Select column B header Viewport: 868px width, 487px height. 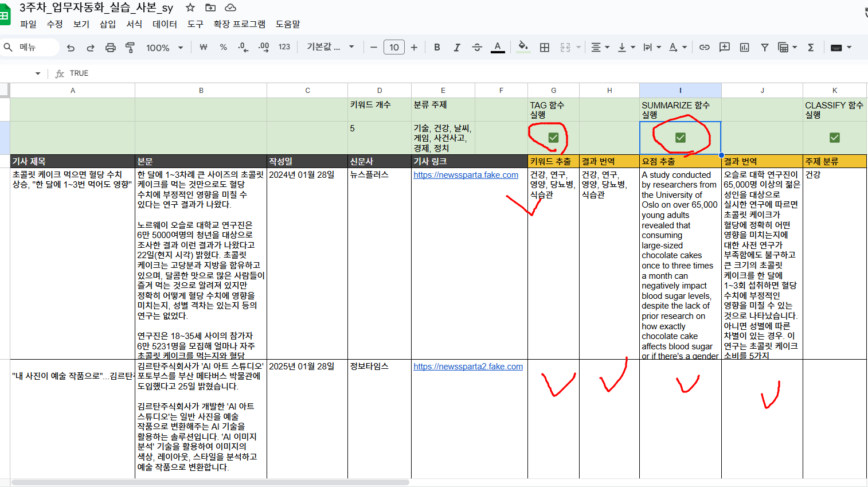point(201,91)
